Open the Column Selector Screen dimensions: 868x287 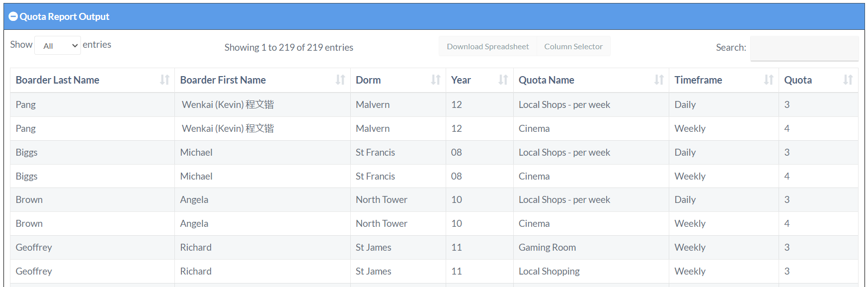tap(573, 46)
